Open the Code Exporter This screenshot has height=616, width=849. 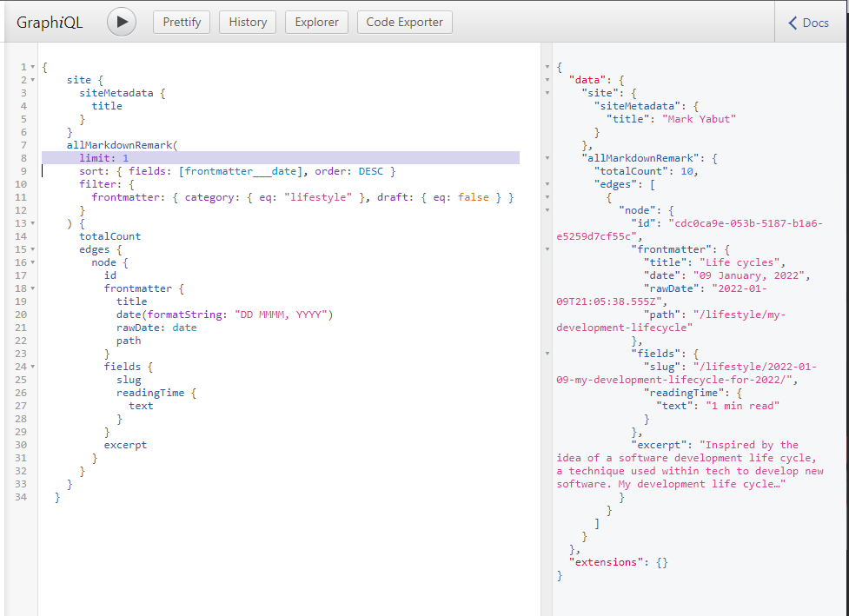[x=404, y=23]
